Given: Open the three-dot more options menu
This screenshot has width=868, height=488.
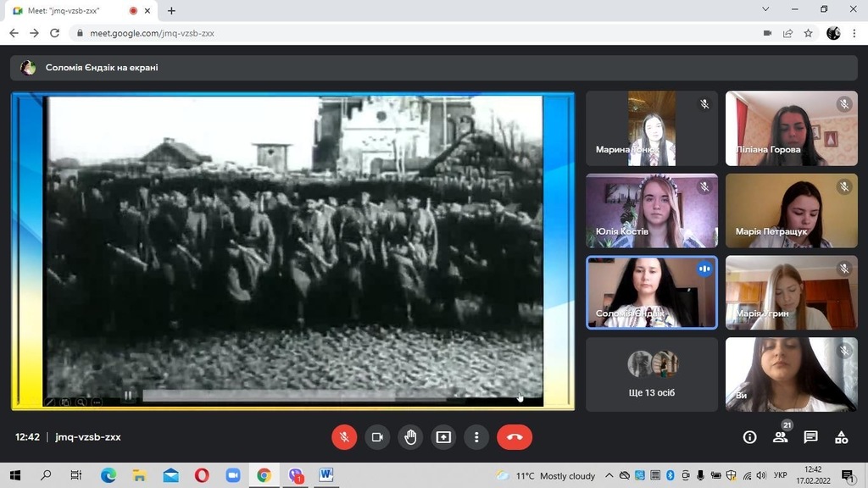Looking at the screenshot, I should (476, 437).
